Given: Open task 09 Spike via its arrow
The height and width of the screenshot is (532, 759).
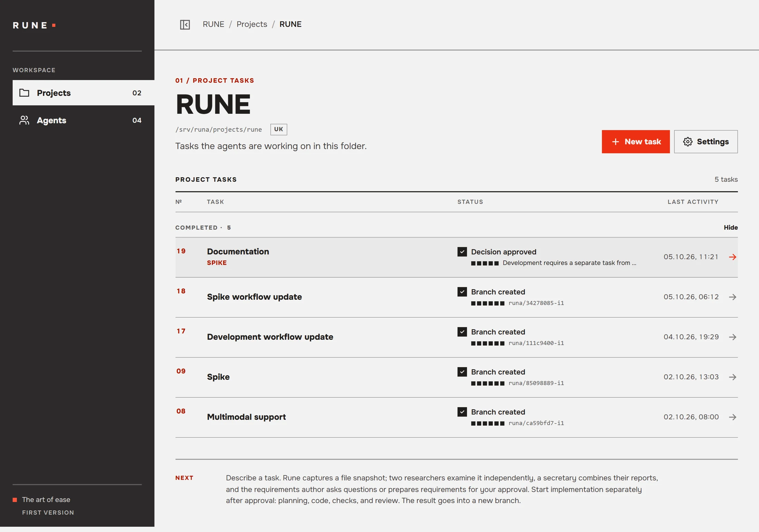Looking at the screenshot, I should point(732,377).
